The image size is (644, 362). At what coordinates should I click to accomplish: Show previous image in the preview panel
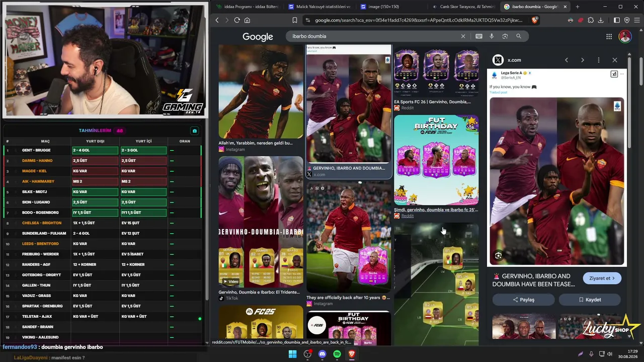[567, 60]
